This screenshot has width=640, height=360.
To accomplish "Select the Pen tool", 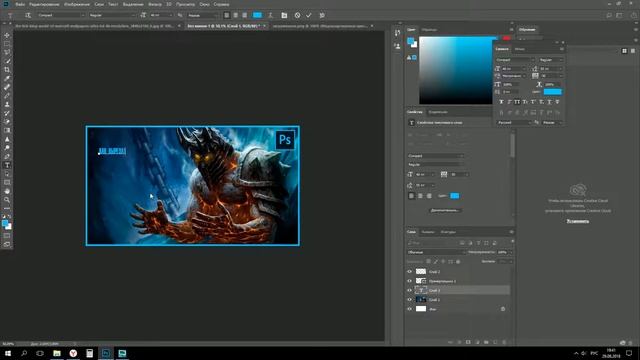I will [x=7, y=156].
